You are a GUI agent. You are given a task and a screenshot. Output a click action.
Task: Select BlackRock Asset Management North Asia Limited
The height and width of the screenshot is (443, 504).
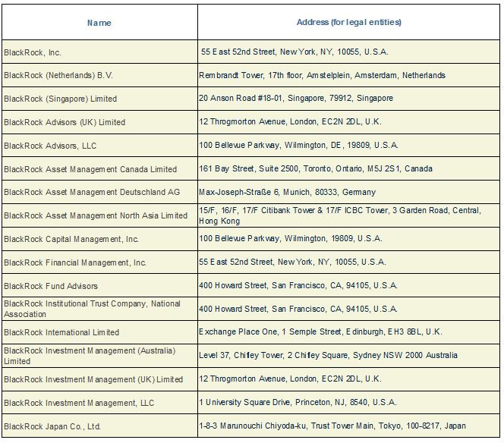pos(99,215)
